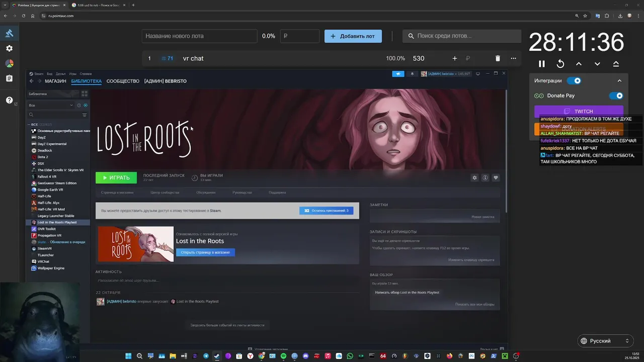Open the Steam 'Друзья' menu
This screenshot has width=644, height=362.
(x=61, y=74)
